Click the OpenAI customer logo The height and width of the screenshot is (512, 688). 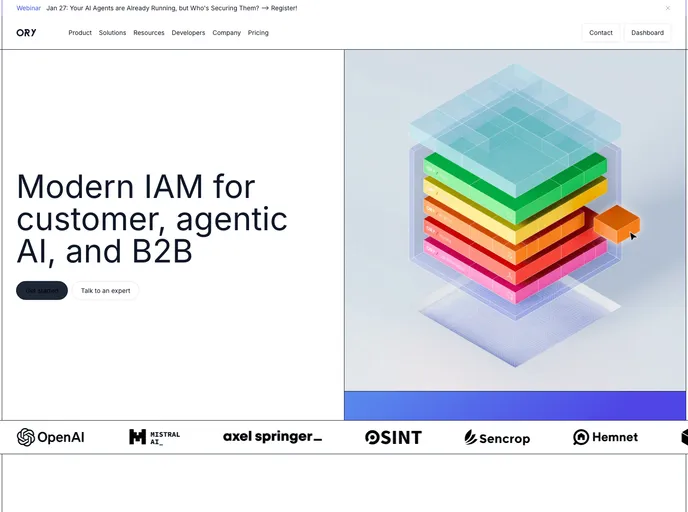point(50,437)
